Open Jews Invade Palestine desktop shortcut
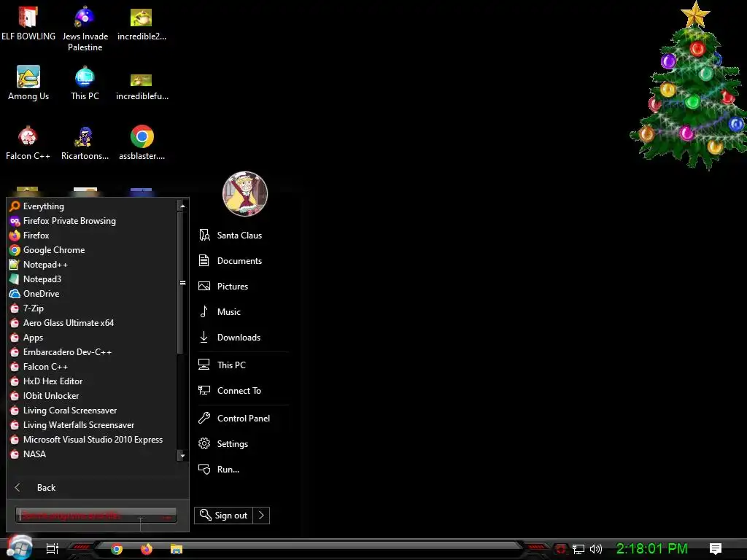Viewport: 747px width, 560px height. pyautogui.click(x=85, y=28)
